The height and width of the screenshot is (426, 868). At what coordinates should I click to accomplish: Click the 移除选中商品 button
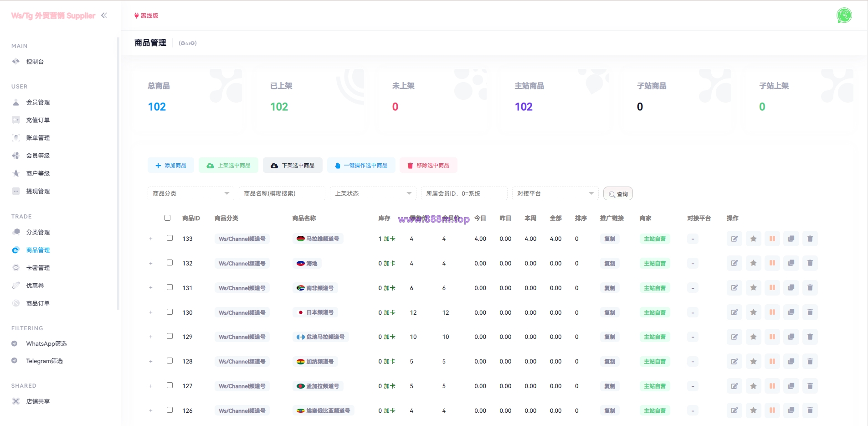click(x=428, y=165)
